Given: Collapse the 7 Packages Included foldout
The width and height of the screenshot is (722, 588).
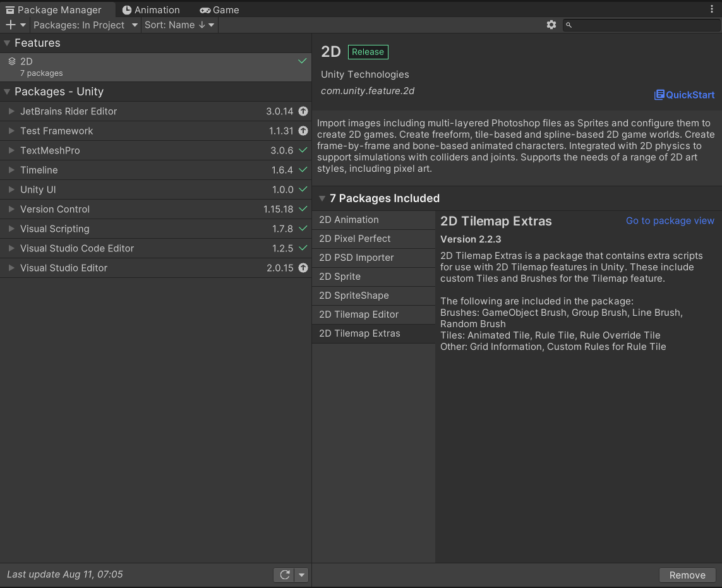Looking at the screenshot, I should click(322, 198).
